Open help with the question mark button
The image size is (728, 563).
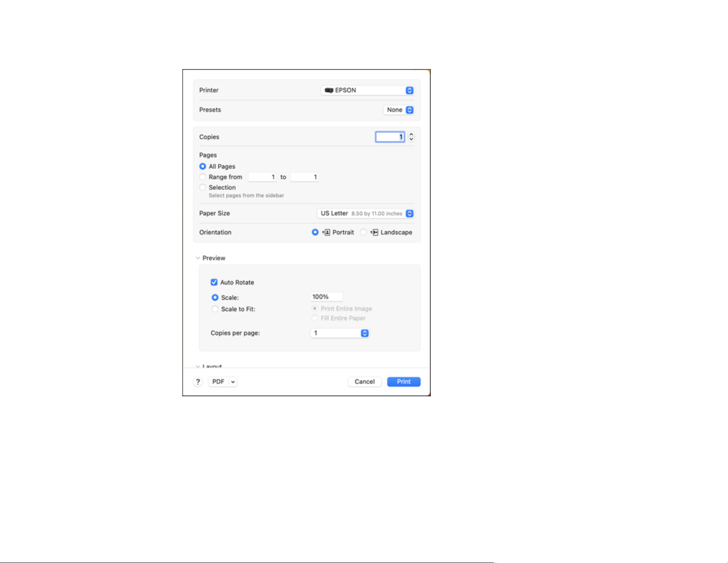pos(198,382)
